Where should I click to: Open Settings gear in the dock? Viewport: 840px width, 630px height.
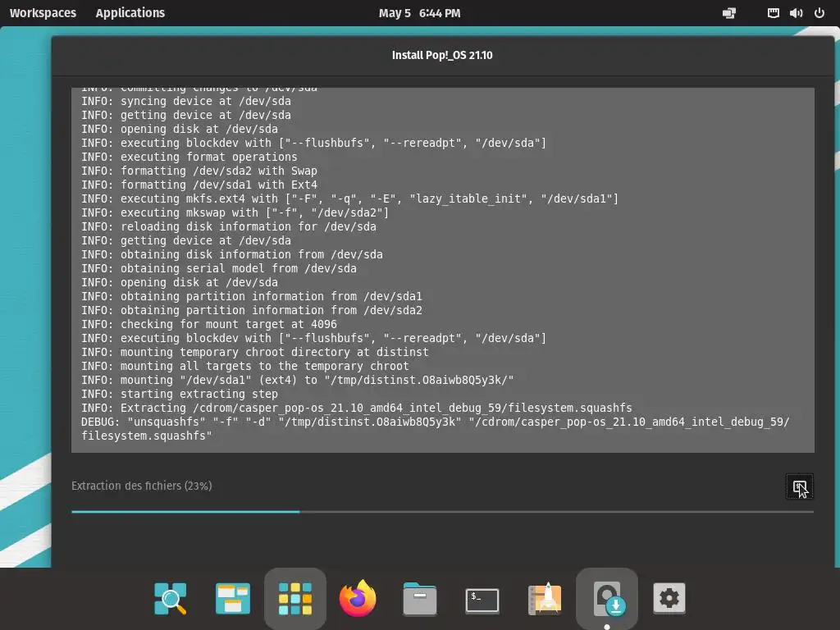(669, 598)
